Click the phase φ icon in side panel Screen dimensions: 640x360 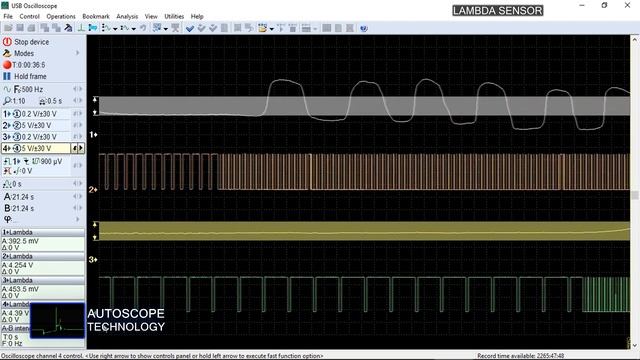(x=7, y=219)
